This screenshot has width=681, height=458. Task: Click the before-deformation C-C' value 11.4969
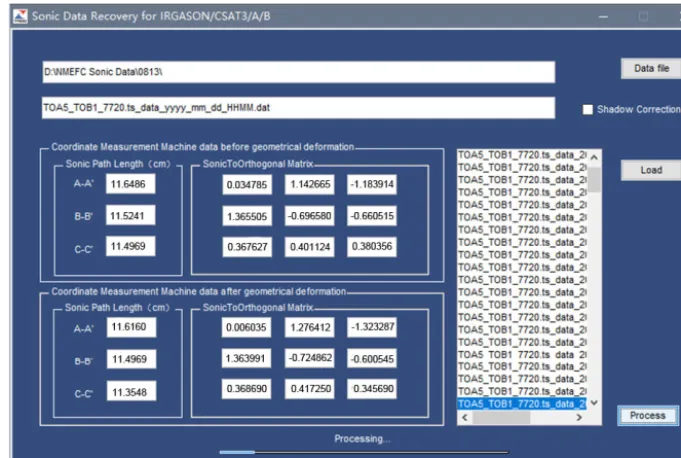tap(130, 246)
